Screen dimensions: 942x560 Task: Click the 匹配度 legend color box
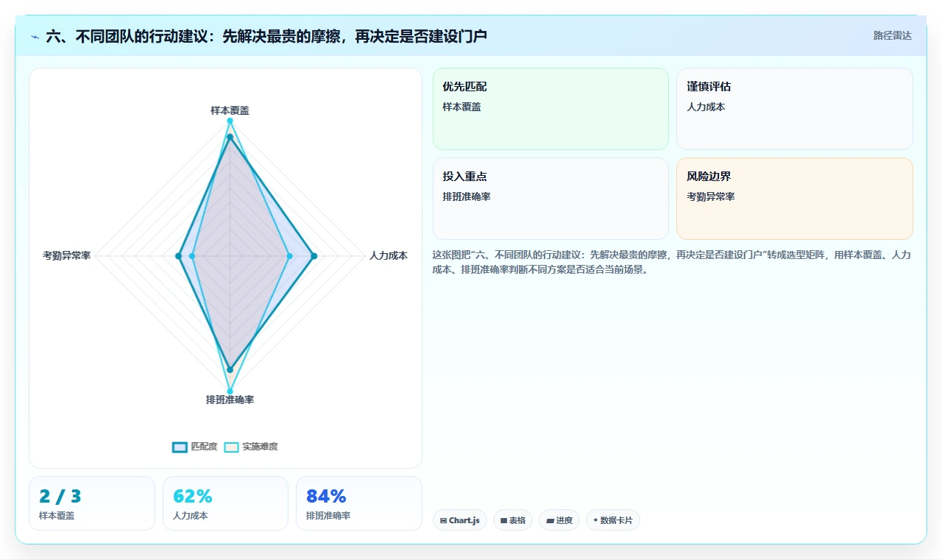click(180, 447)
